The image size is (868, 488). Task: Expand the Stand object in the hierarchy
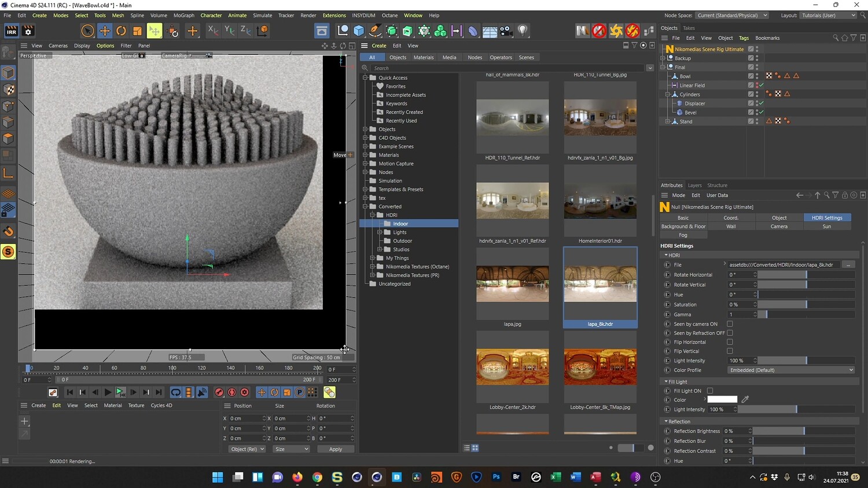point(667,121)
